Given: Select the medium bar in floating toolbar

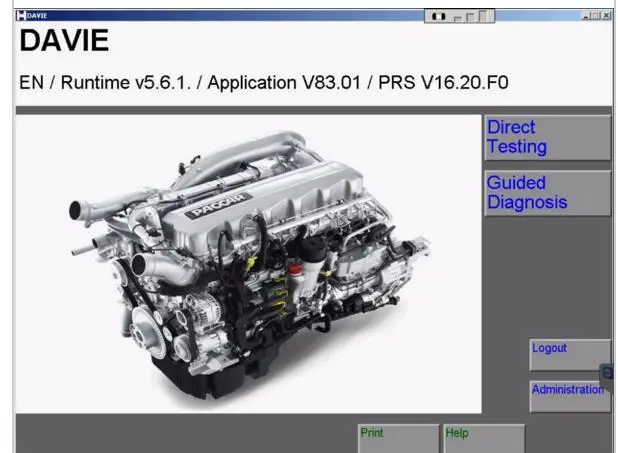Looking at the screenshot, I should [470, 17].
